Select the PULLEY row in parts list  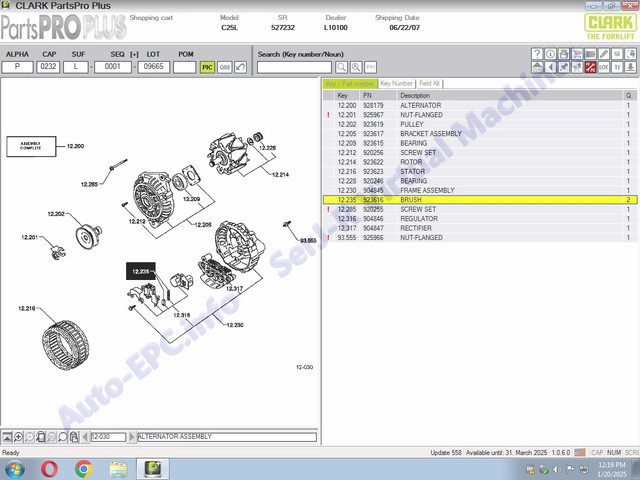coord(480,124)
